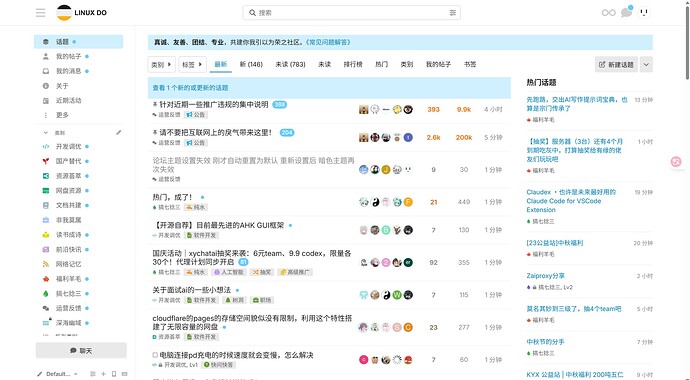Open the dropdown arrow beside 新建话题

pos(646,64)
